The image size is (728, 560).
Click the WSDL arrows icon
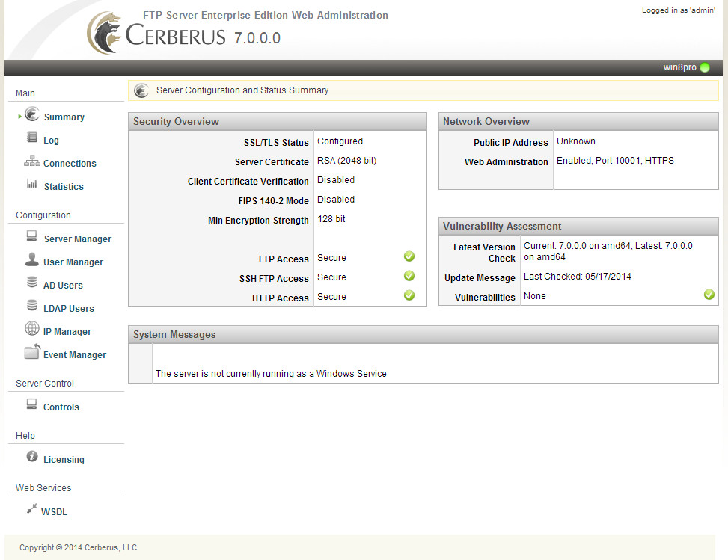(31, 509)
